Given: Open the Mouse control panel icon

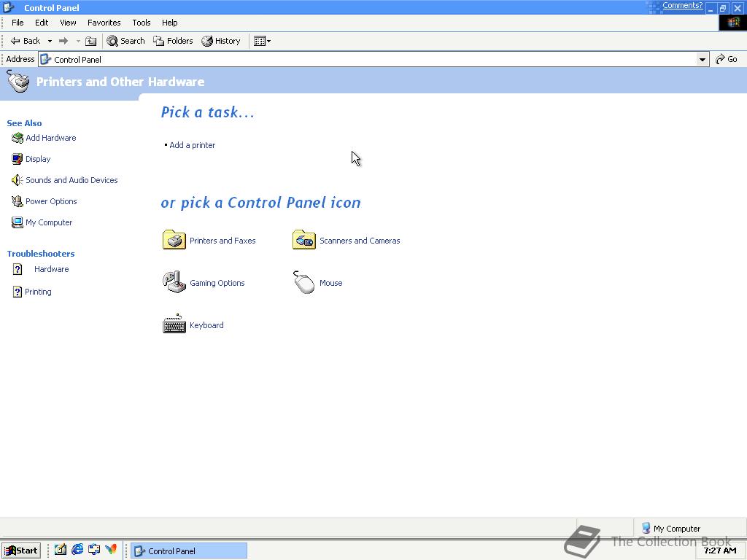Looking at the screenshot, I should 304,282.
